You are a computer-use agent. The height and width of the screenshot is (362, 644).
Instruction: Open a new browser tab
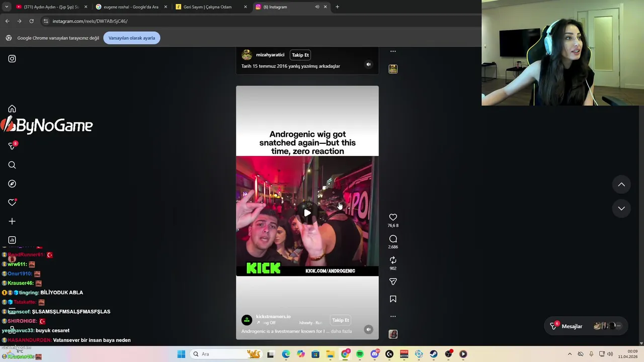[337, 7]
